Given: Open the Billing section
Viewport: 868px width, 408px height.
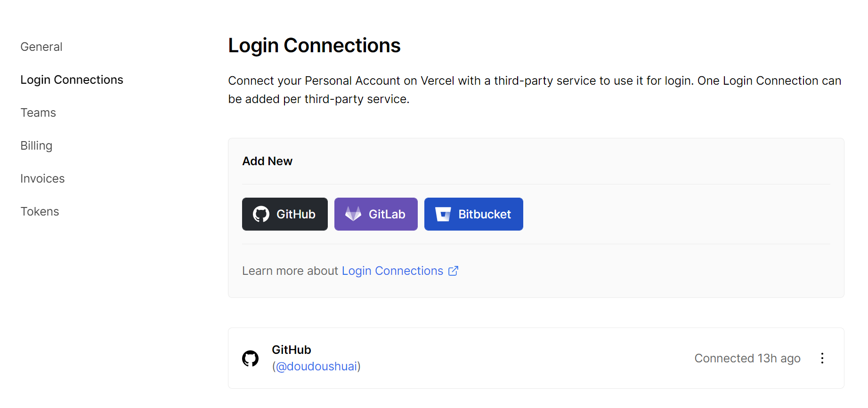Looking at the screenshot, I should (x=36, y=146).
